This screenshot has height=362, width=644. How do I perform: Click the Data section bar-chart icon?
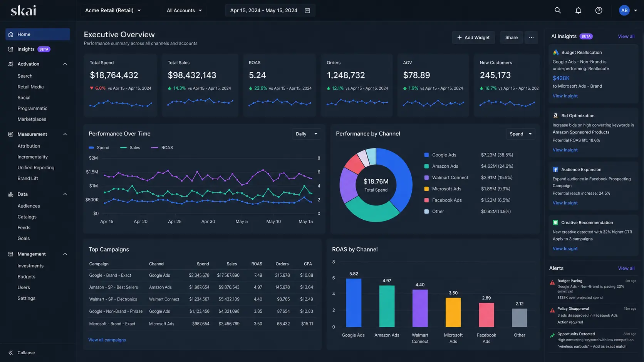(11, 194)
